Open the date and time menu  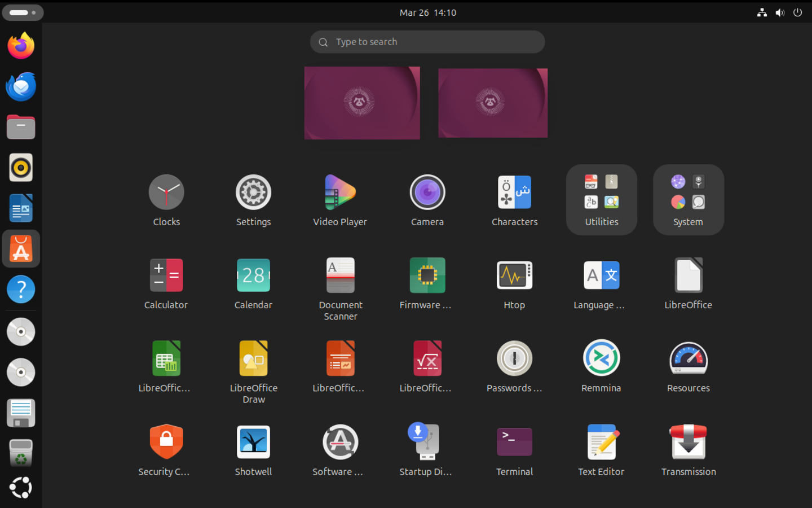click(x=427, y=12)
